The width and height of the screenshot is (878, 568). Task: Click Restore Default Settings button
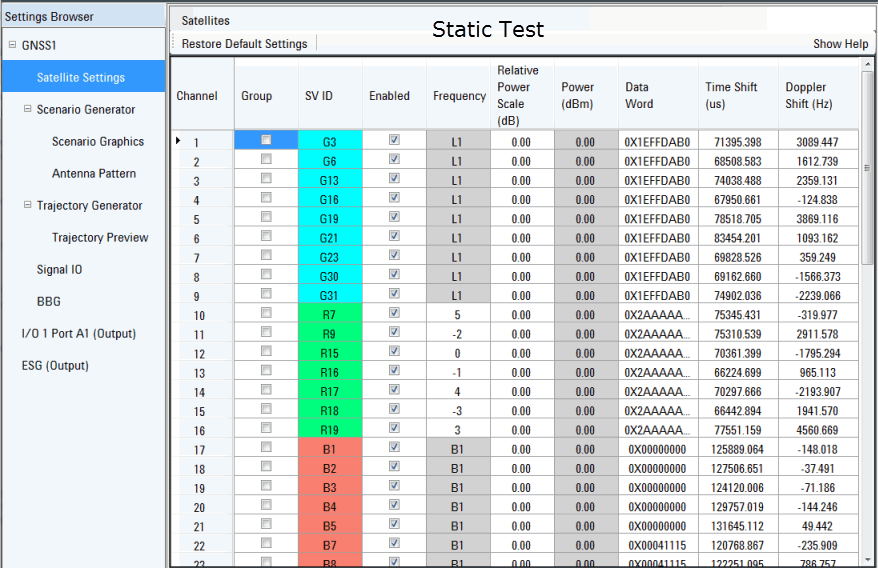(244, 44)
